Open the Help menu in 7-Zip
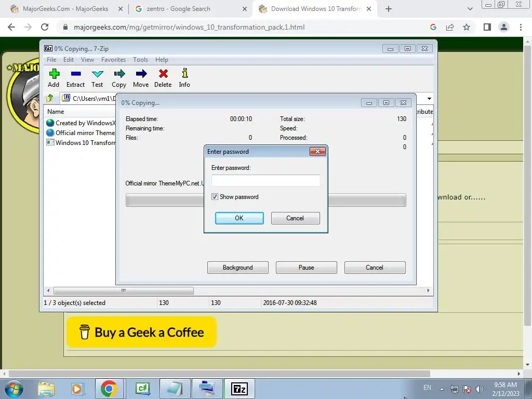Viewport: 532px width, 399px height. point(162,60)
